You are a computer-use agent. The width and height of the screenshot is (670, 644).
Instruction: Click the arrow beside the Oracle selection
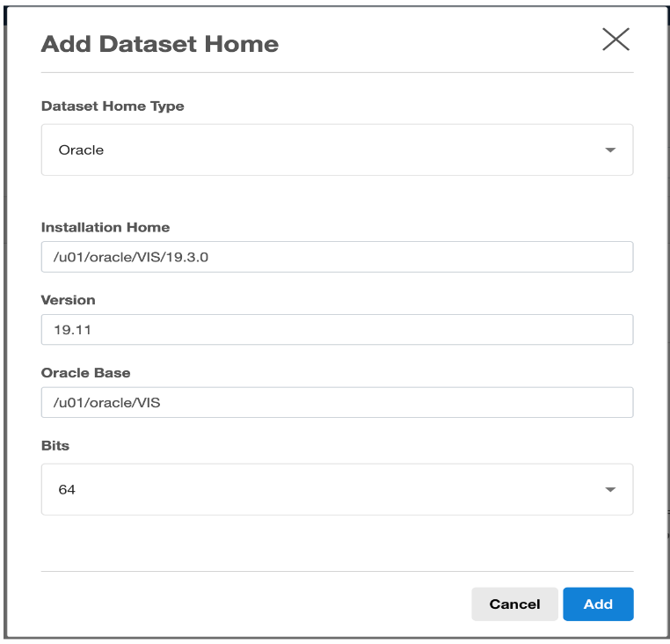point(610,150)
